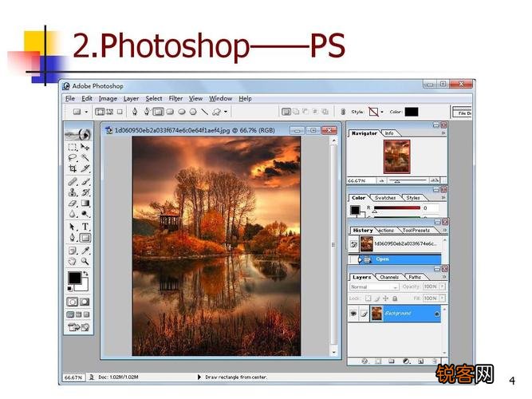Image resolution: width=532 pixels, height=399 pixels.
Task: Click Jump to ImageReady icon
Action: [79, 327]
